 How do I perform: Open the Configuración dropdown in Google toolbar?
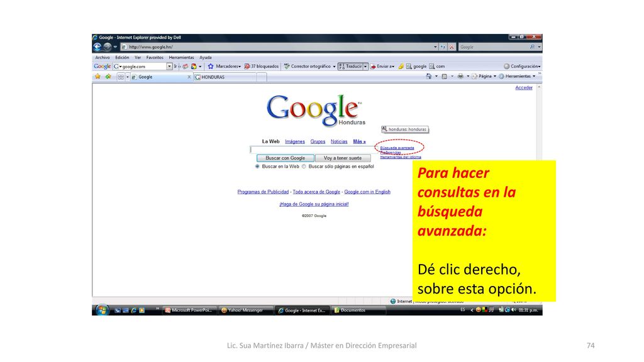(x=522, y=66)
